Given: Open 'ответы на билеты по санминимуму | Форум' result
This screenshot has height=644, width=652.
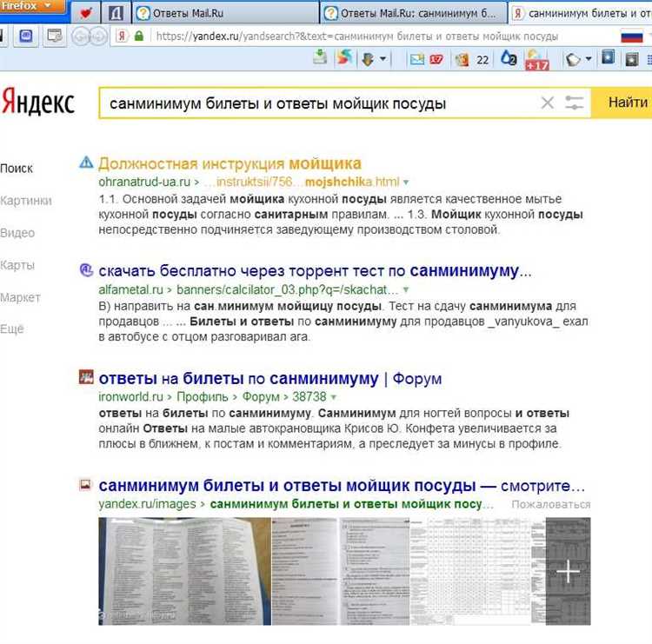Looking at the screenshot, I should (269, 379).
